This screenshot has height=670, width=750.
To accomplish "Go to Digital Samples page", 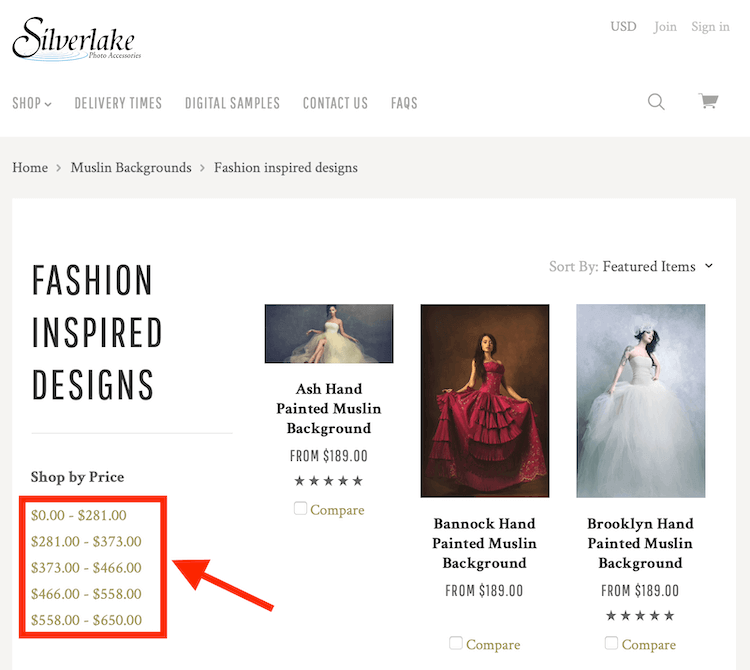I will [232, 103].
